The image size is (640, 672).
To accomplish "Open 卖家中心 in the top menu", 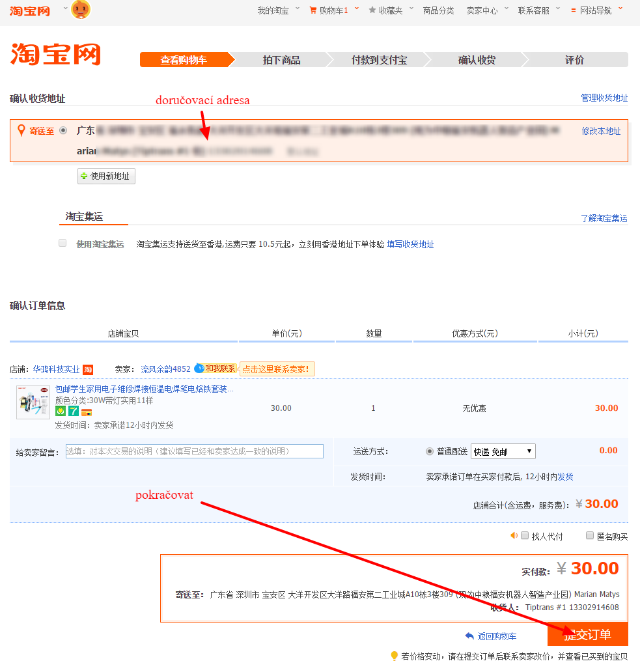I will pos(482,10).
